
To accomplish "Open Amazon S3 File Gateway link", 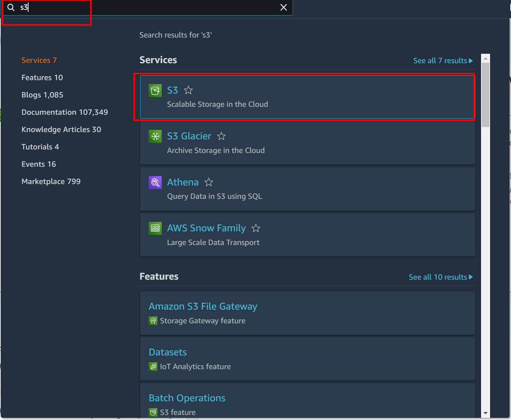I will click(x=203, y=306).
